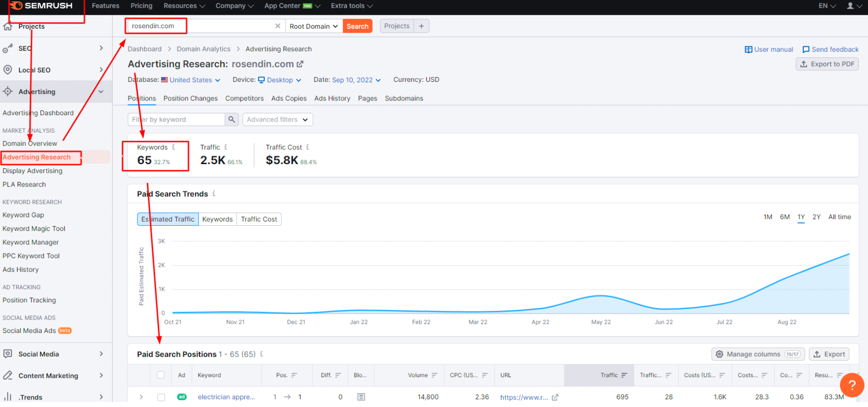Open the electrician appre... row URL external icon
Screen dimensions: 868x407
pyautogui.click(x=555, y=397)
